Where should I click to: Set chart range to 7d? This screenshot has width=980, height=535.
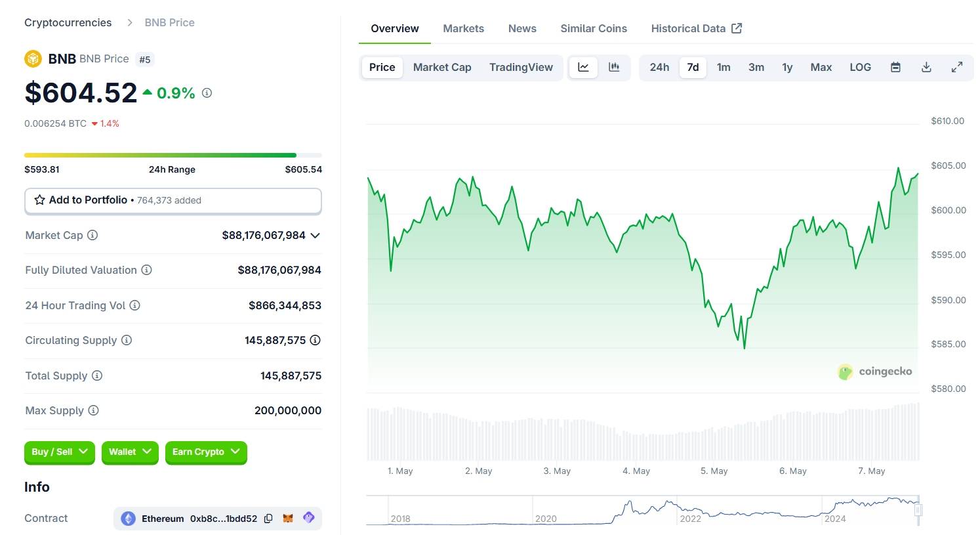pyautogui.click(x=693, y=67)
